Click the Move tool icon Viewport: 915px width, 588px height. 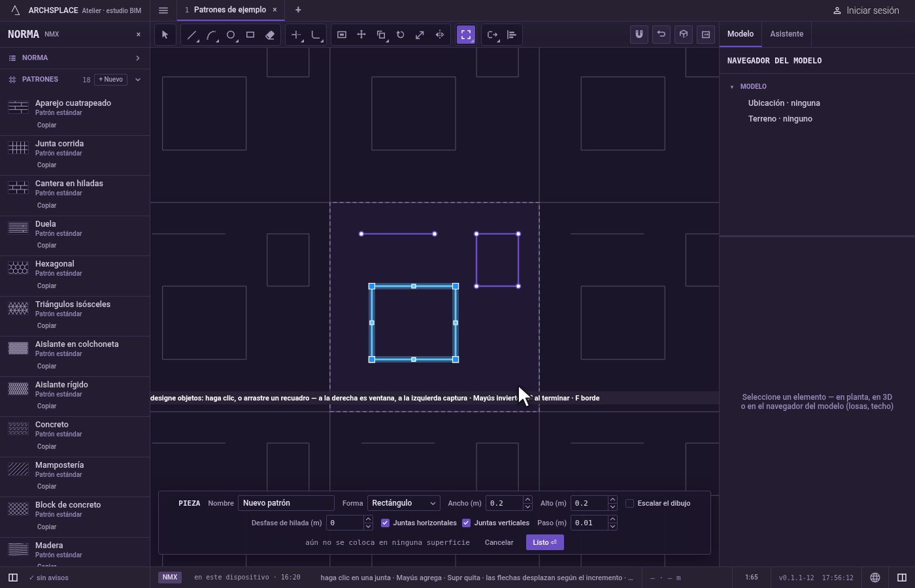coord(361,35)
